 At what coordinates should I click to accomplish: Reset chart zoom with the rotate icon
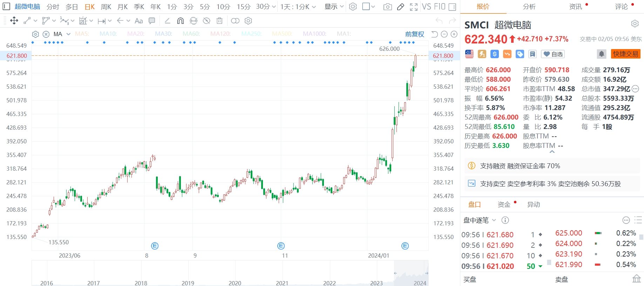(x=434, y=34)
